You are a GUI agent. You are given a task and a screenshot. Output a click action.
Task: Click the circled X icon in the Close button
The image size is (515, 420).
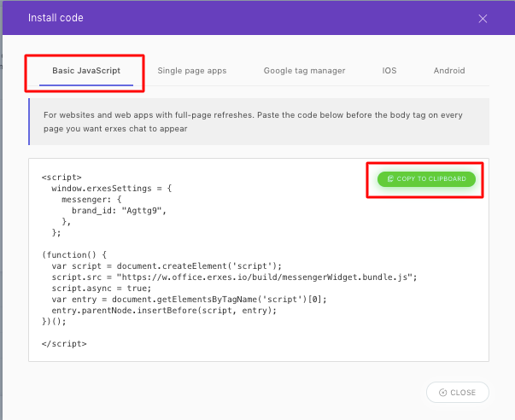(442, 392)
